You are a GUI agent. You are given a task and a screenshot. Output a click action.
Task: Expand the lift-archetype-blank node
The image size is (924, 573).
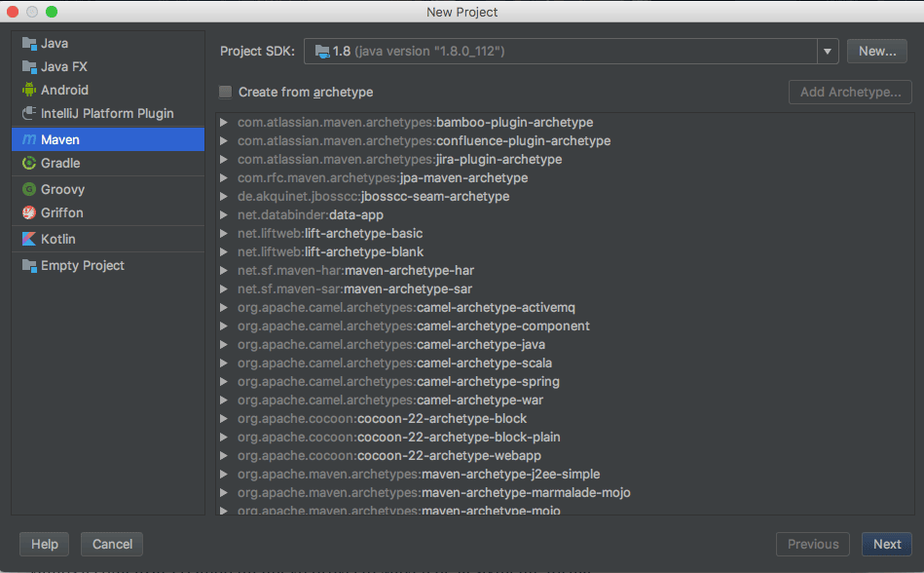(224, 251)
